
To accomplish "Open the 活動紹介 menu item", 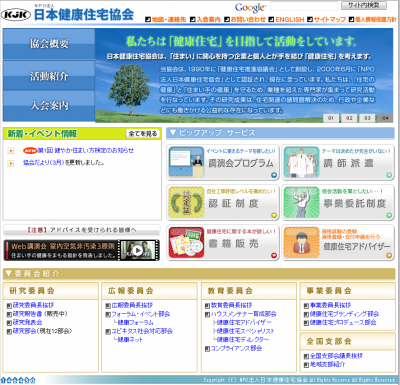I will pos(49,76).
